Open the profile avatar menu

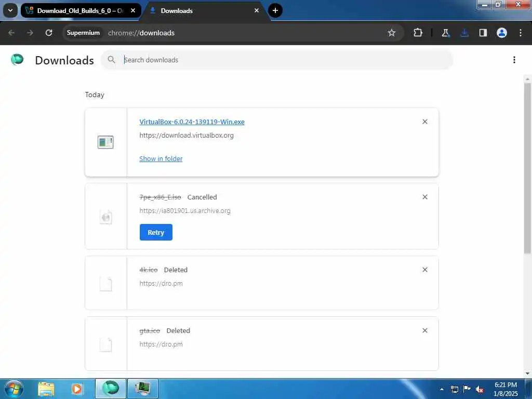pyautogui.click(x=502, y=33)
